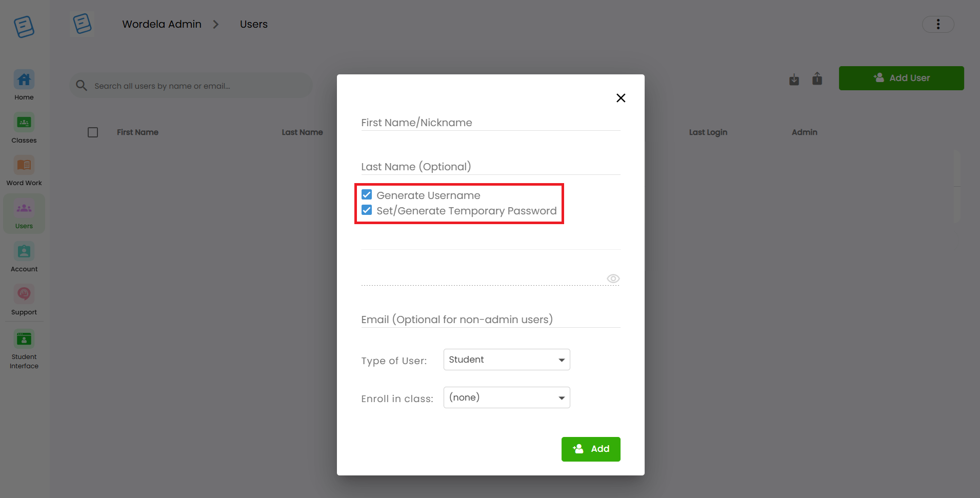This screenshot has height=498, width=980.
Task: Go to the Users section
Action: 24,214
